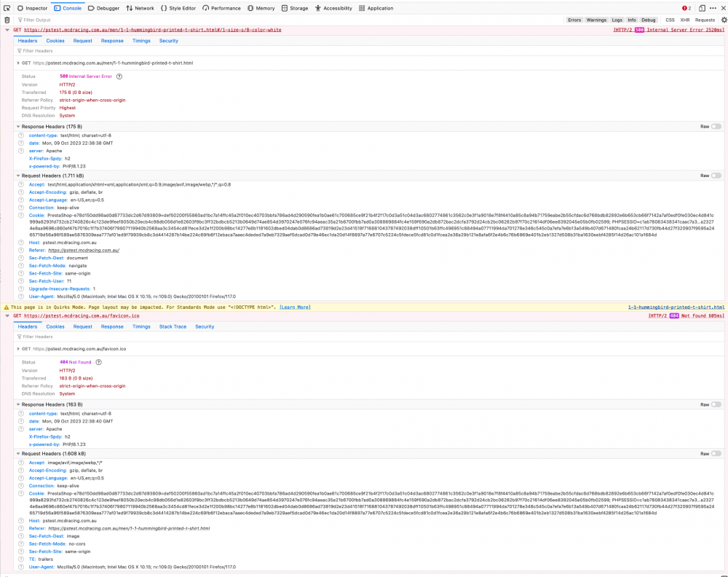Open 1-1-hummingbird-printed-t-shirt.html source link

point(676,307)
